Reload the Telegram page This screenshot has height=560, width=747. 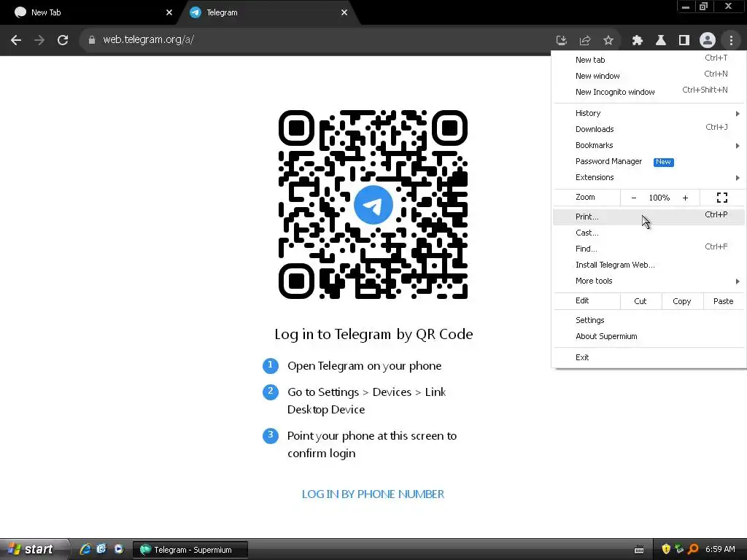63,40
